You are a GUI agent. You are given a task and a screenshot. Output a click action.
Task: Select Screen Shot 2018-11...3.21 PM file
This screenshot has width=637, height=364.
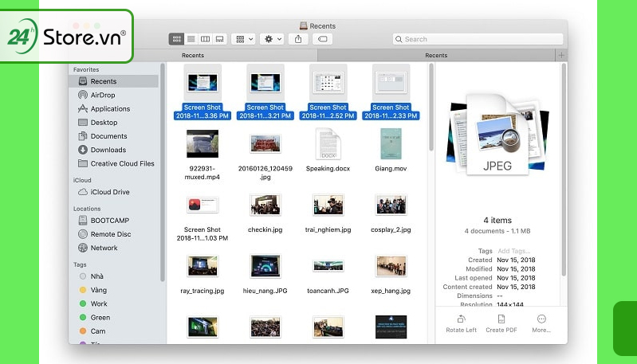pos(265,92)
